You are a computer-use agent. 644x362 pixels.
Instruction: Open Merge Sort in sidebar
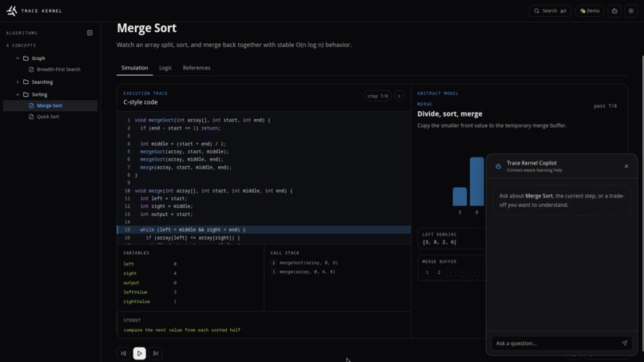(50, 105)
